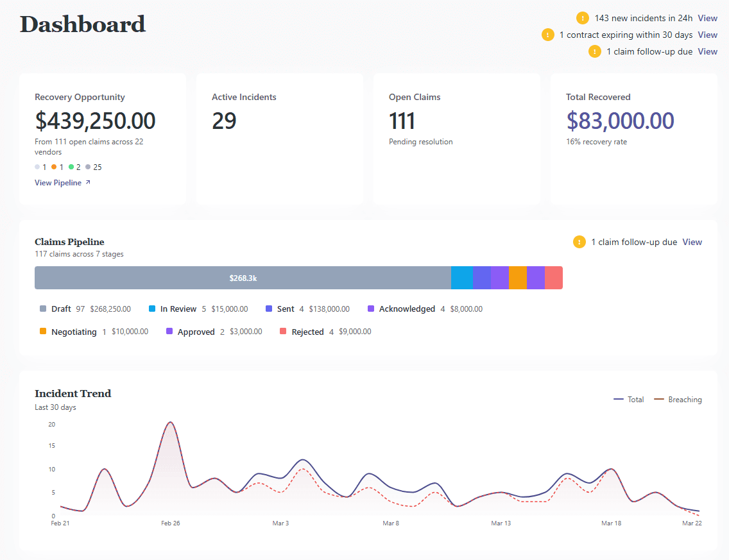Image resolution: width=729 pixels, height=560 pixels.
Task: Click the gray dot showing 25 claims
Action: (89, 167)
